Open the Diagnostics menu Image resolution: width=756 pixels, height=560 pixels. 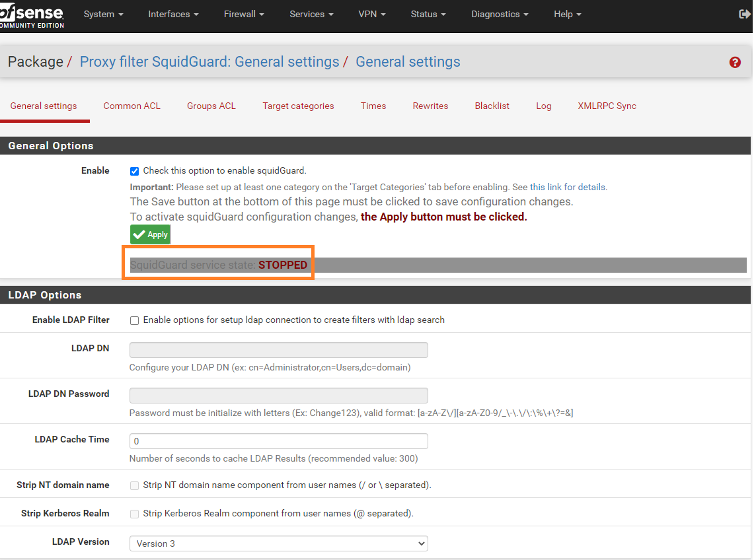[500, 14]
